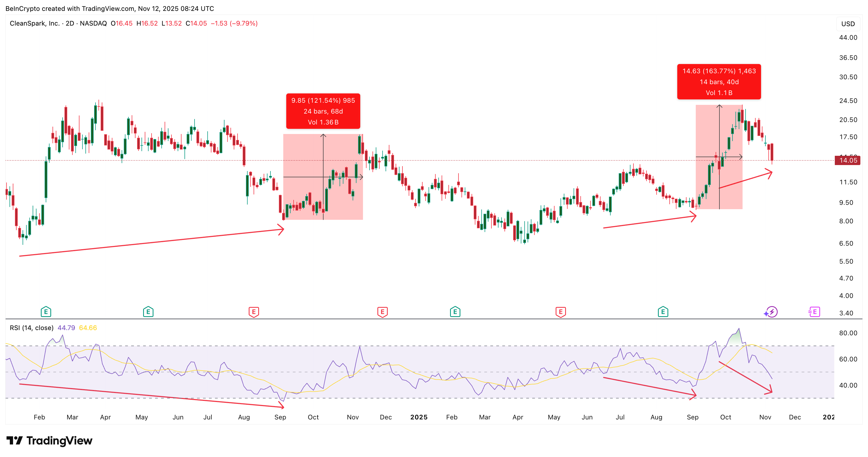Click the green earnings badge below May 2024
This screenshot has height=457, width=868.
(x=148, y=312)
